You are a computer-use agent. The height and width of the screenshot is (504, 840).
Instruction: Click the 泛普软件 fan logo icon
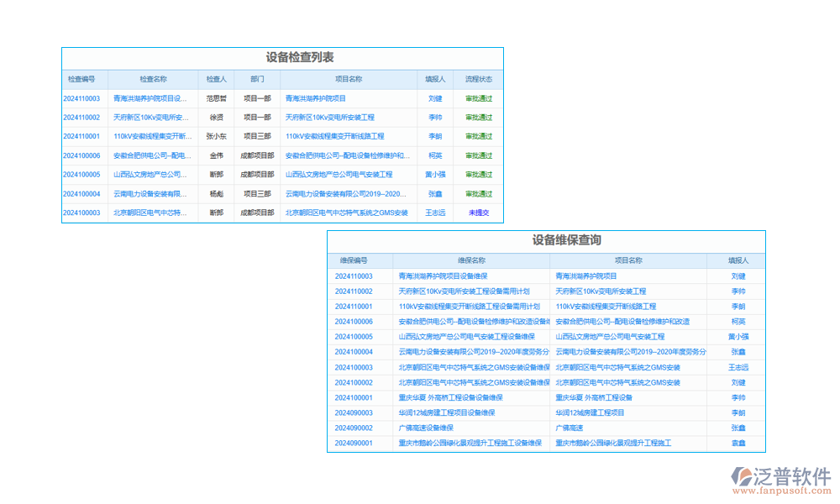tap(743, 476)
